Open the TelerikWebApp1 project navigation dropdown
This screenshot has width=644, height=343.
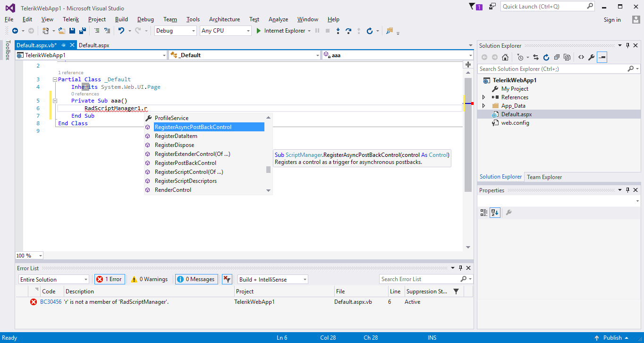click(x=92, y=55)
